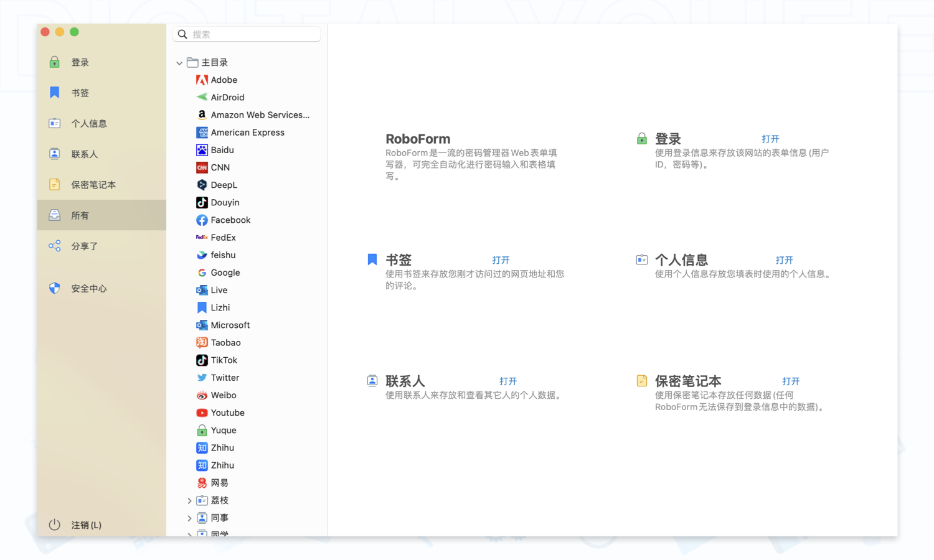
Task: Click the Douyin music note icon
Action: 202,202
